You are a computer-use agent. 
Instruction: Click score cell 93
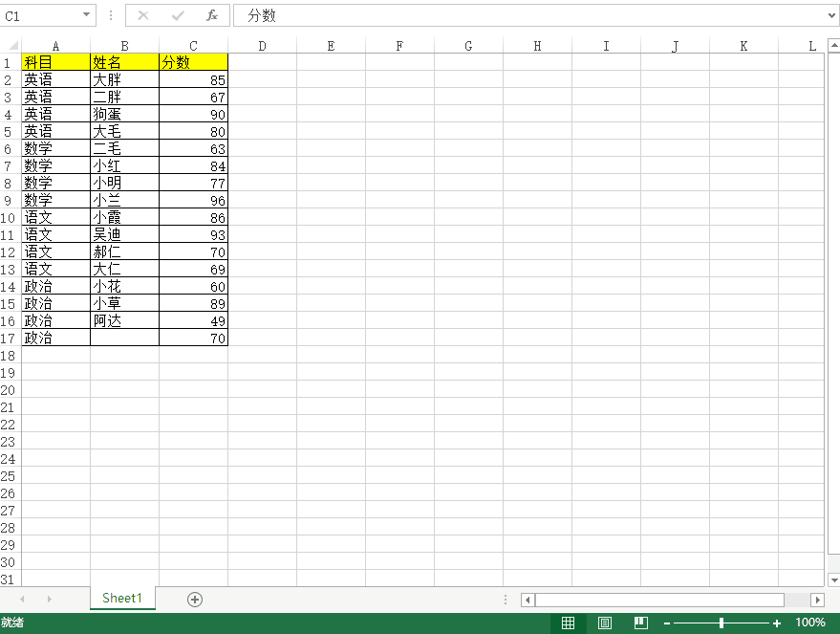point(193,234)
